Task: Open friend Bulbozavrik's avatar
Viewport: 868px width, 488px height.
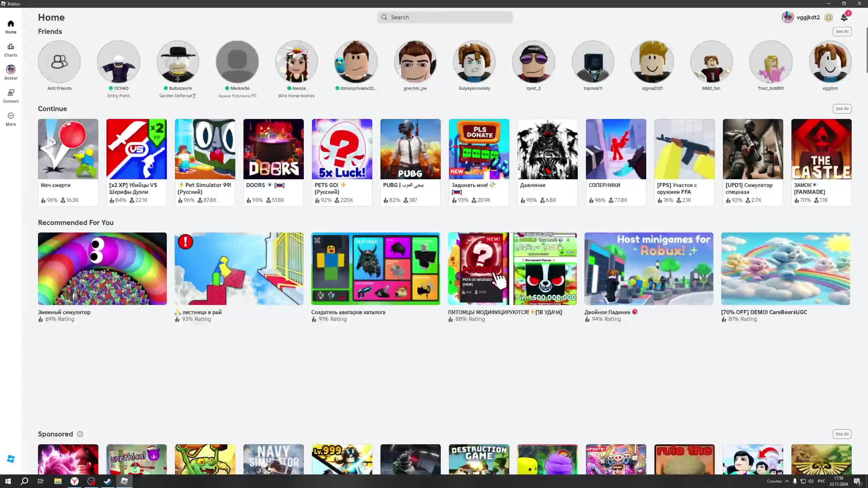Action: [x=178, y=62]
